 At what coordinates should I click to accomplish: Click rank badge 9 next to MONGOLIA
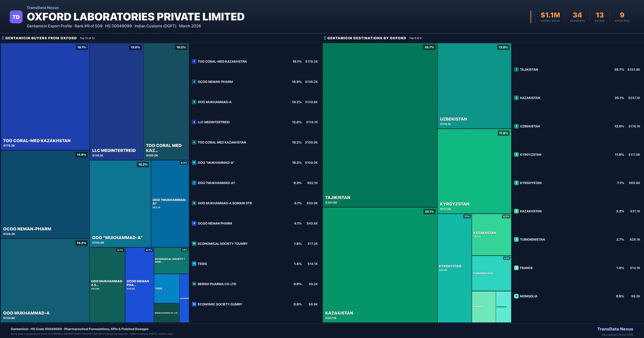[x=516, y=296]
